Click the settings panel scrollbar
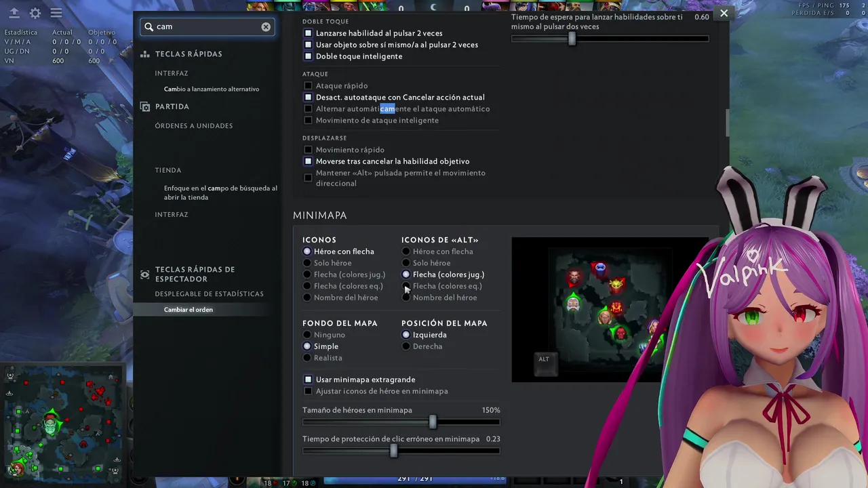 (x=726, y=123)
